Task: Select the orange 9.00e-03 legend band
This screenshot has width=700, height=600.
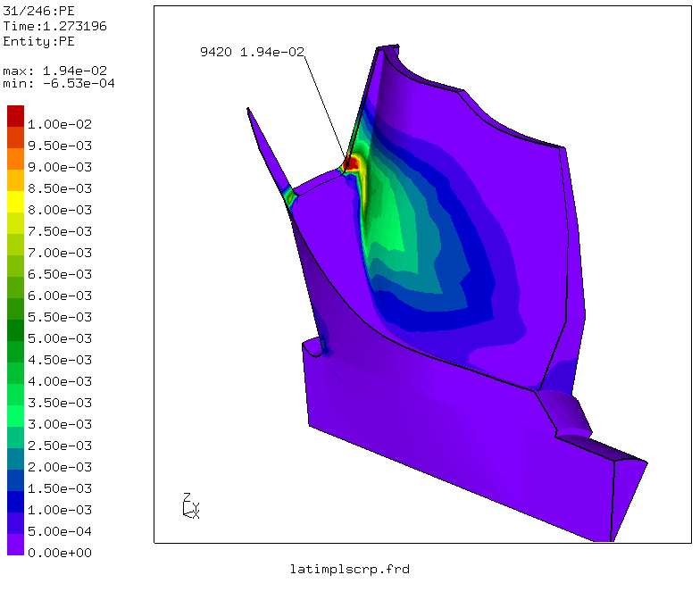Action: [16, 159]
